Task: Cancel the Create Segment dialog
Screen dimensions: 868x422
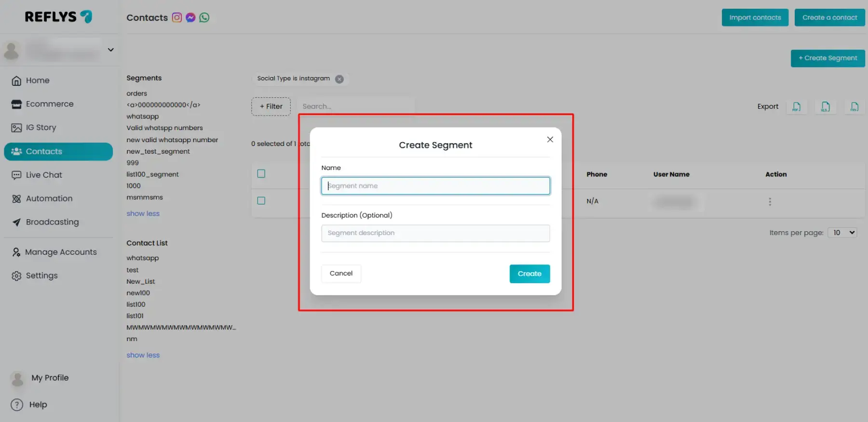Action: pyautogui.click(x=341, y=274)
